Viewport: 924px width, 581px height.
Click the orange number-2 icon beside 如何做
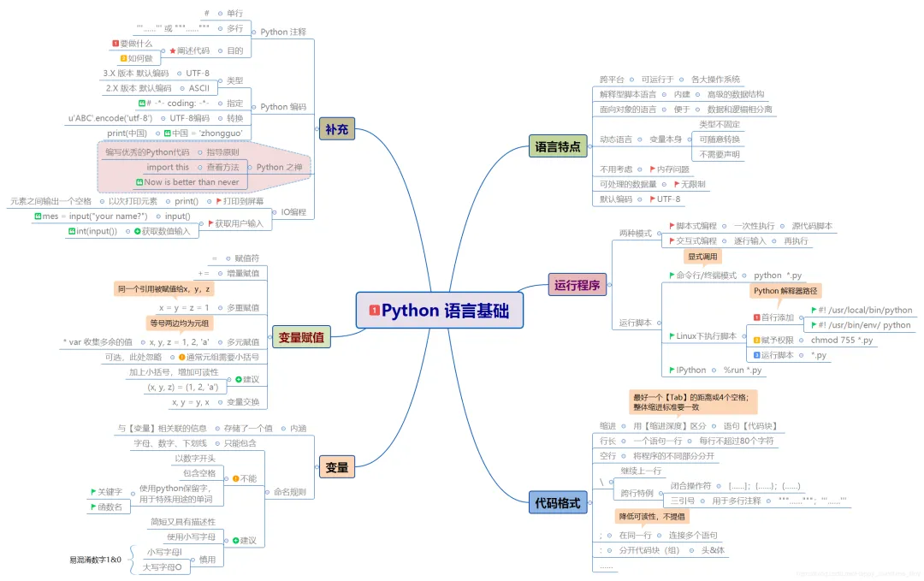pyautogui.click(x=124, y=58)
